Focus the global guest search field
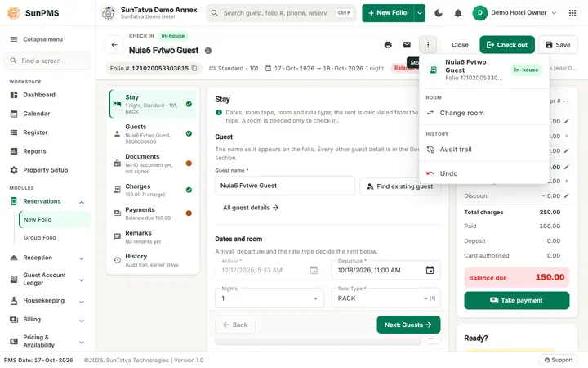The image size is (588, 368). pyautogui.click(x=280, y=13)
